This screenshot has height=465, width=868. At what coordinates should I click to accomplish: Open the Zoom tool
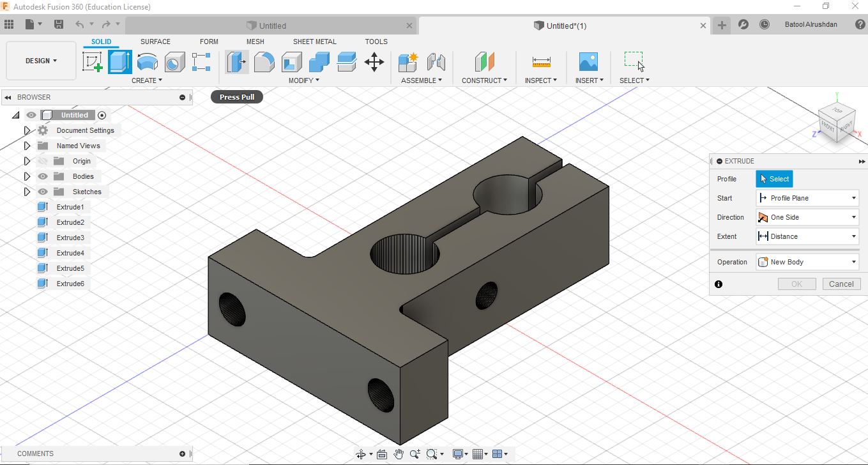coord(414,454)
